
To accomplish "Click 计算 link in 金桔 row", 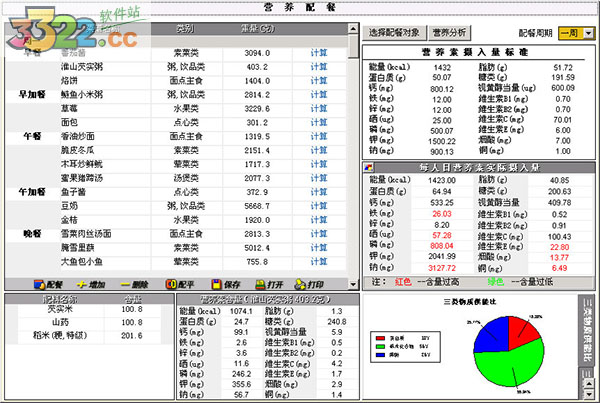I will [319, 220].
